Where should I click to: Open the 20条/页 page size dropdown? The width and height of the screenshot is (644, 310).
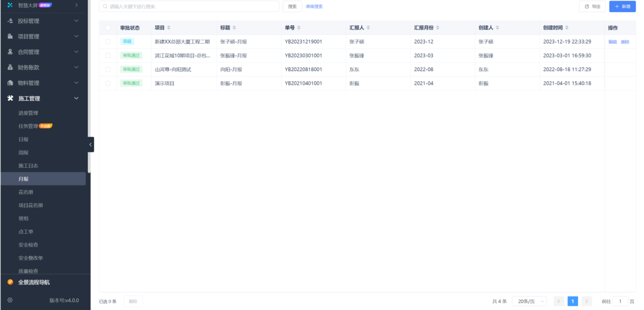coord(529,301)
